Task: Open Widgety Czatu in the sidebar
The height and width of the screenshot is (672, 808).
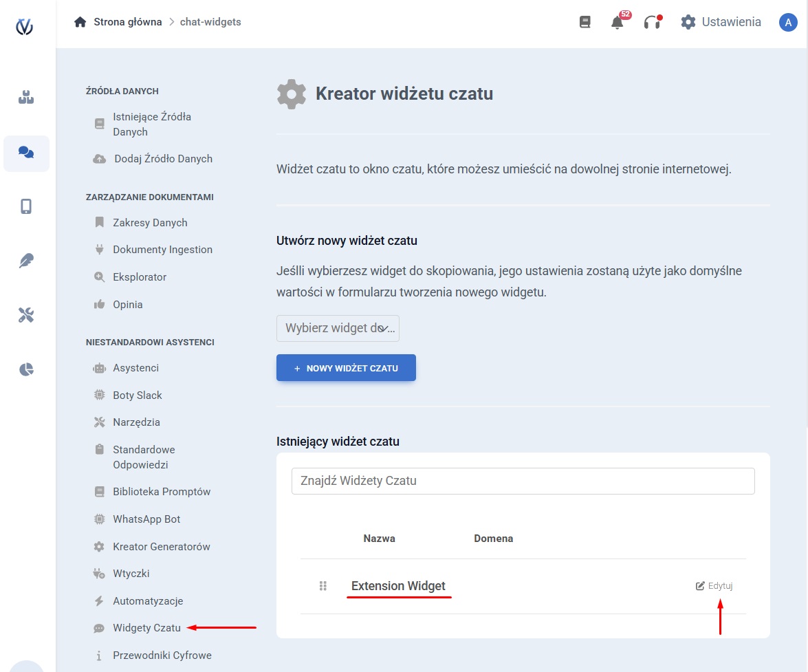Action: click(146, 628)
